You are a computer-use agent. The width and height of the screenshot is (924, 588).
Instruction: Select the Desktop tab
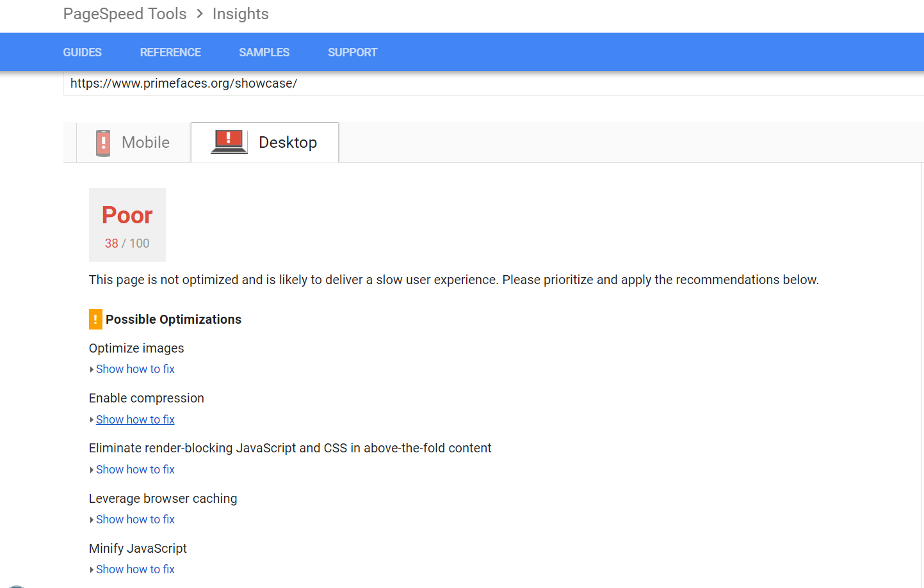click(264, 142)
